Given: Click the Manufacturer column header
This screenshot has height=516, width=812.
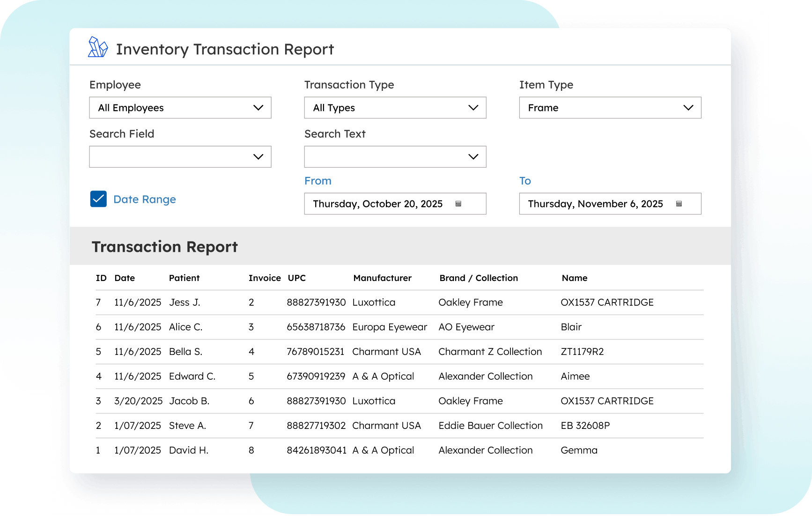Looking at the screenshot, I should [382, 278].
